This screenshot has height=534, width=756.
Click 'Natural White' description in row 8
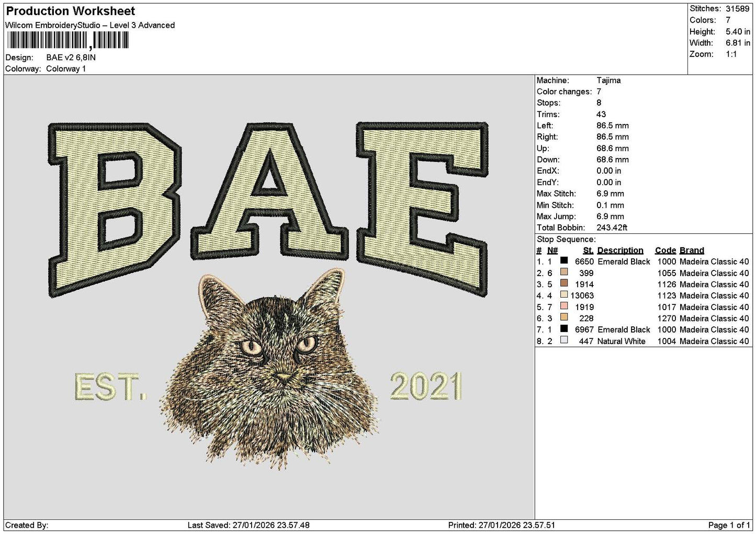[x=622, y=341]
